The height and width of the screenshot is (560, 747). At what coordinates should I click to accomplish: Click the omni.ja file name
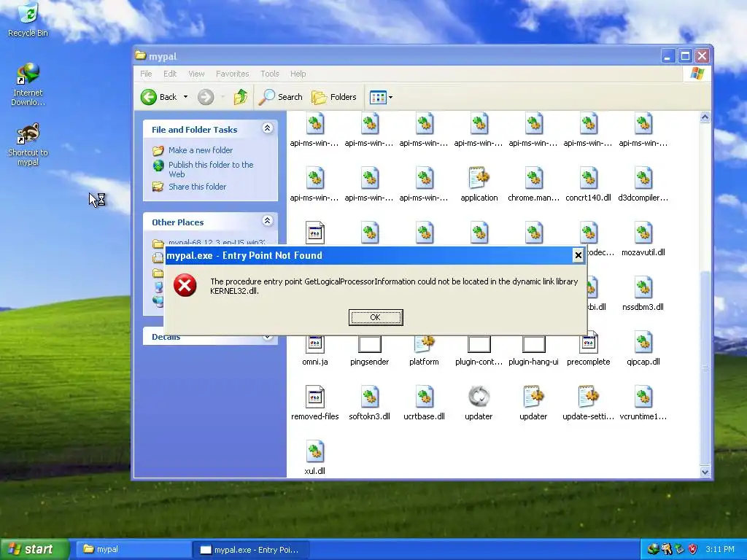click(315, 362)
